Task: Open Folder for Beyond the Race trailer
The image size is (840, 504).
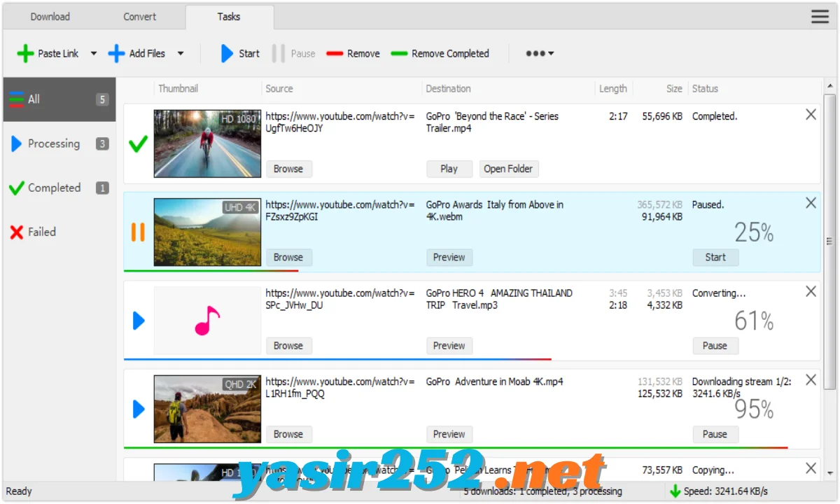Action: [x=509, y=169]
